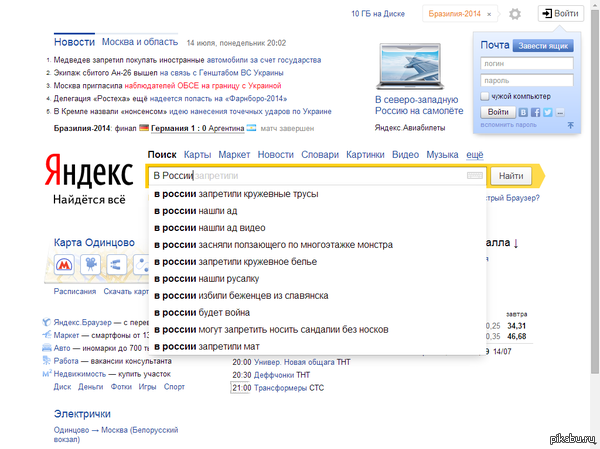Click the German flag icon
Viewport: 600px width, 449px height.
tap(144, 128)
